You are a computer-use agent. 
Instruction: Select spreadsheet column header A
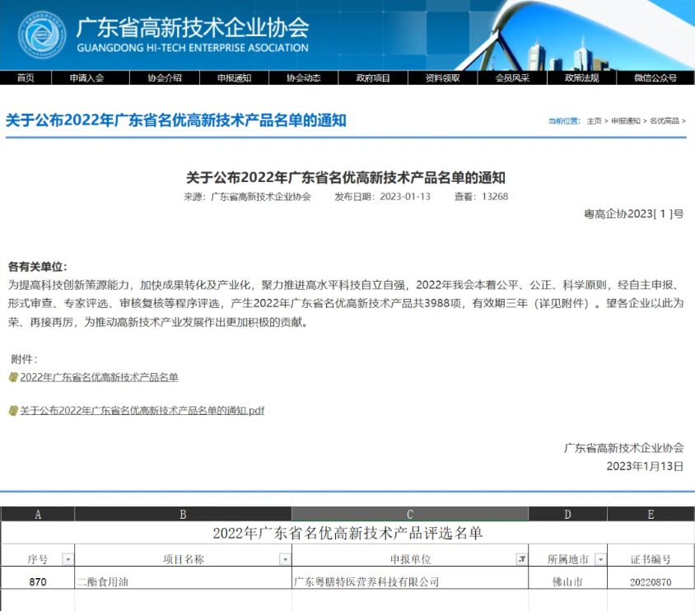click(x=38, y=514)
